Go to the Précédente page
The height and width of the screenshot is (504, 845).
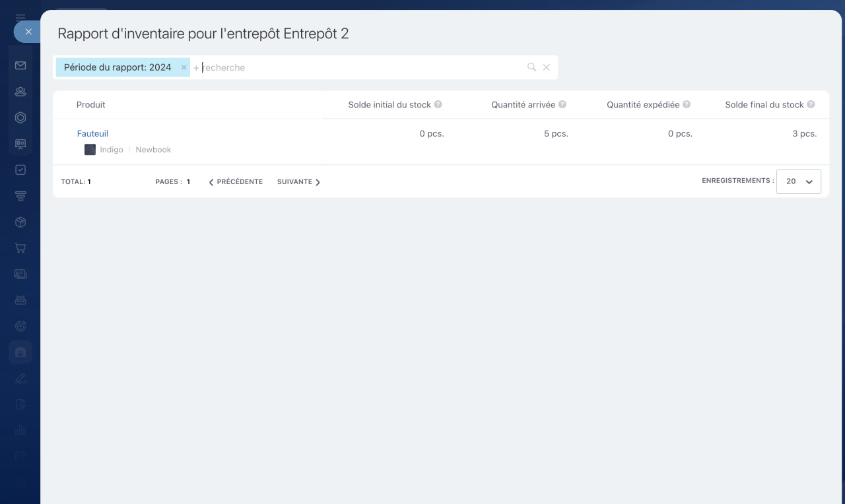pos(236,182)
